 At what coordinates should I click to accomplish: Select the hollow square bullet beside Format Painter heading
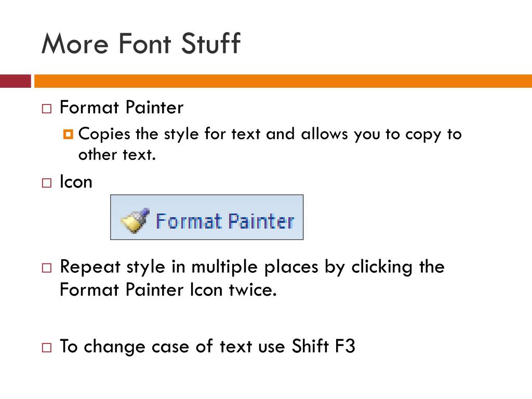[47, 109]
